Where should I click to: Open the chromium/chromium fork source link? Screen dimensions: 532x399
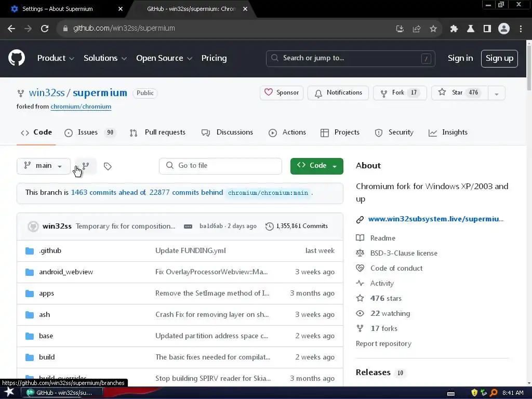pyautogui.click(x=81, y=107)
